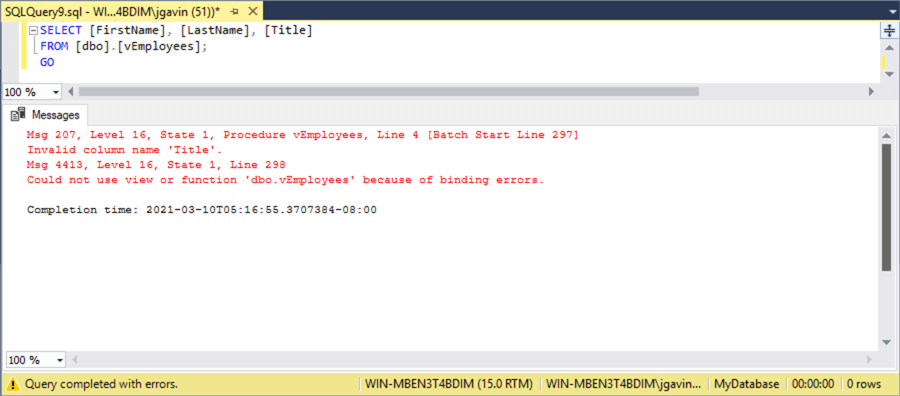This screenshot has height=396, width=900.
Task: Click the Messages pane vertical scrollbar thumb
Action: (x=887, y=207)
